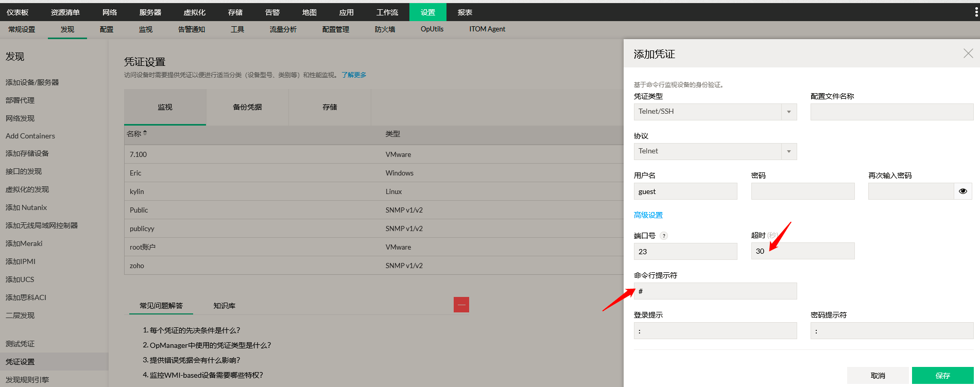The height and width of the screenshot is (387, 980).
Task: Expand the 协议 Telnet dropdown
Action: [x=789, y=151]
